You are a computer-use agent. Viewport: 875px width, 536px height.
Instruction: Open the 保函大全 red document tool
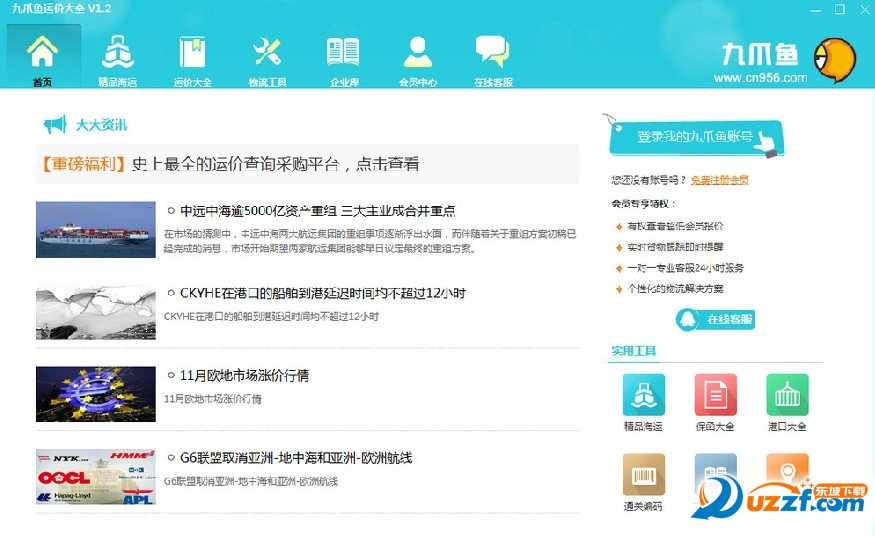coord(715,394)
